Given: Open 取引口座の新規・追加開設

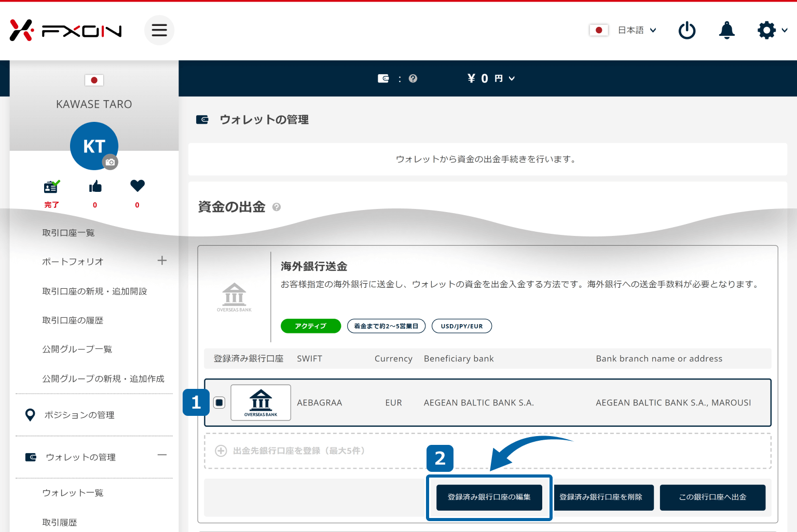Looking at the screenshot, I should tap(94, 291).
